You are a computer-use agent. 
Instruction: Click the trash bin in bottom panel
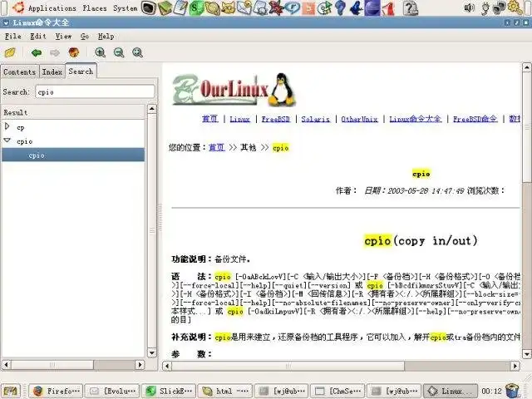point(512,391)
